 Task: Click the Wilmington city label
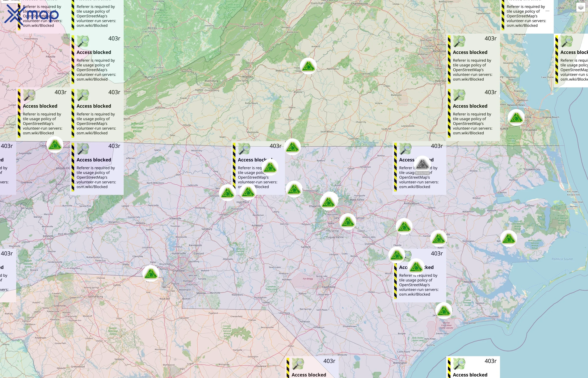[x=400, y=363]
